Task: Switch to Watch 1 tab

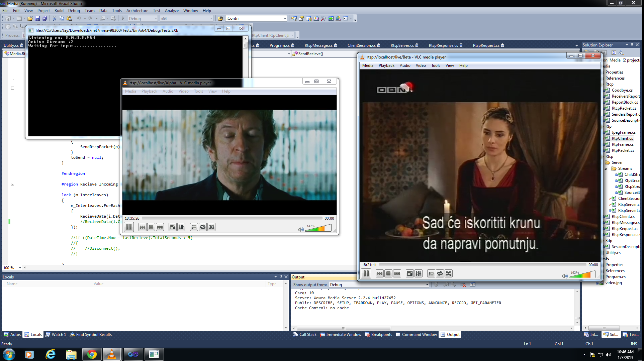Action: point(56,335)
